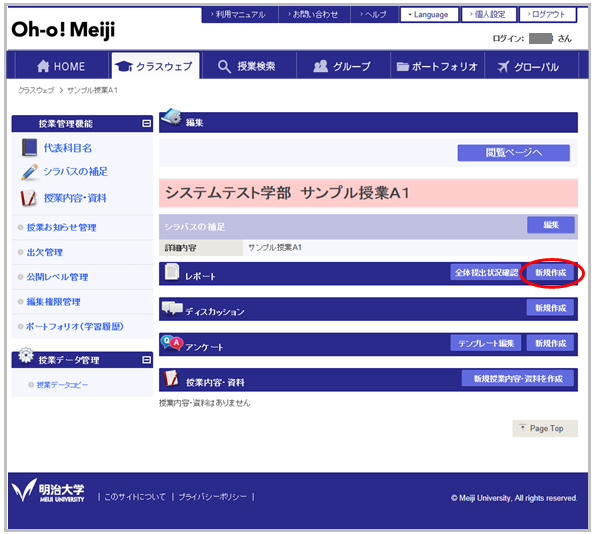Open 授業お知らせ管理 link

61,227
